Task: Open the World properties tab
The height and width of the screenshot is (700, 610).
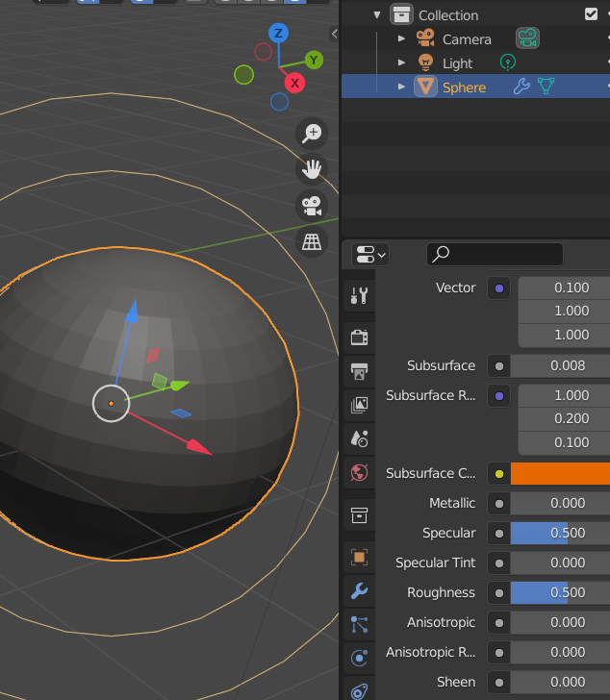Action: (359, 472)
